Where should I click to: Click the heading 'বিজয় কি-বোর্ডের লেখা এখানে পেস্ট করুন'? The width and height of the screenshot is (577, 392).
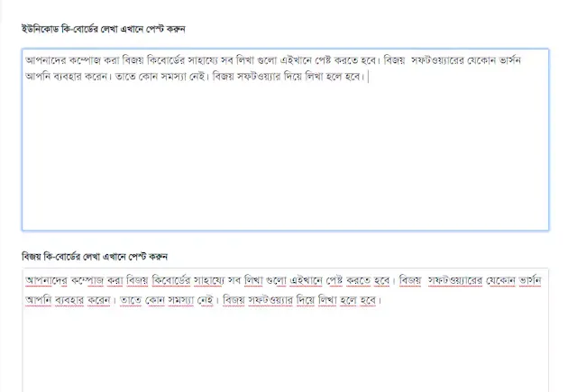[95, 256]
